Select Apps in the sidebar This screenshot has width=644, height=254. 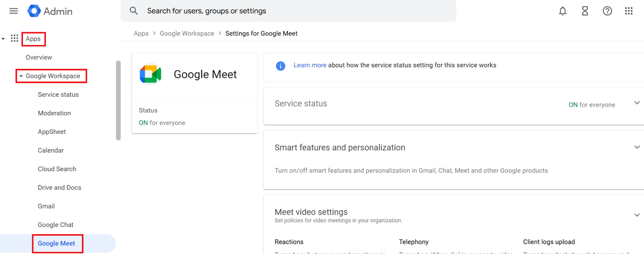pyautogui.click(x=33, y=39)
